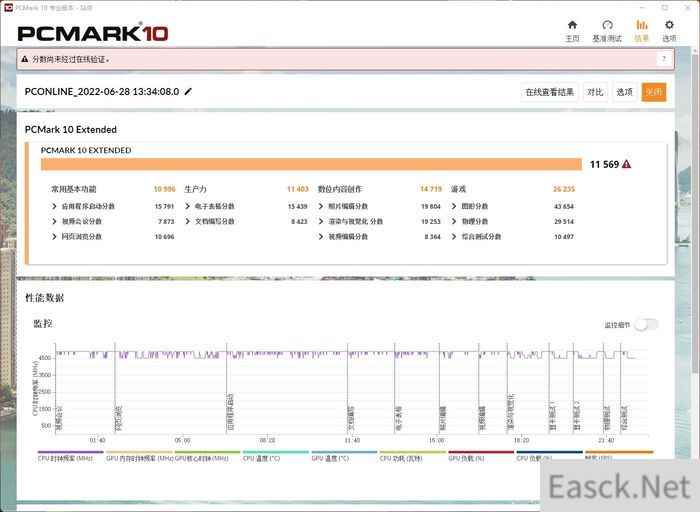Click the 对比 compare button
Screen dimensions: 700x512
[595, 92]
